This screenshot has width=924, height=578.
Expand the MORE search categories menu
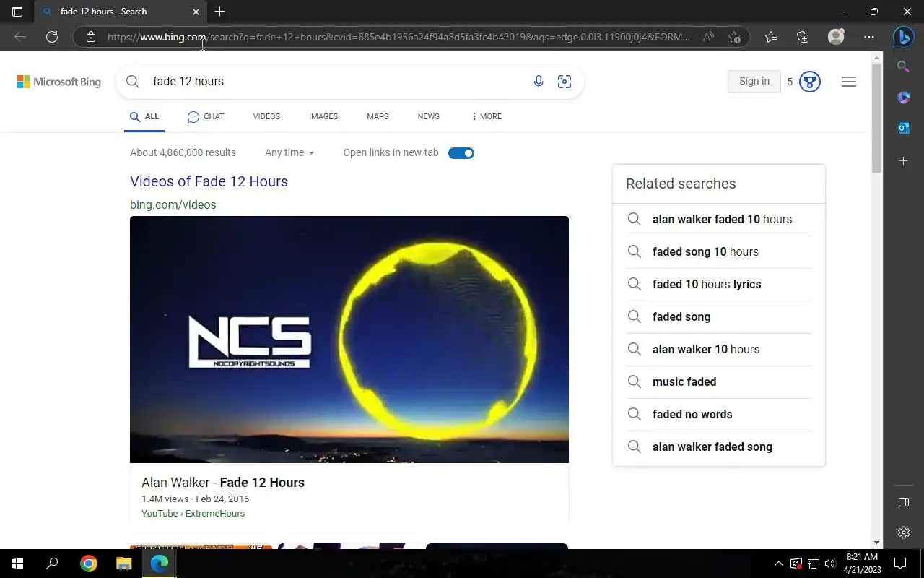coord(486,116)
